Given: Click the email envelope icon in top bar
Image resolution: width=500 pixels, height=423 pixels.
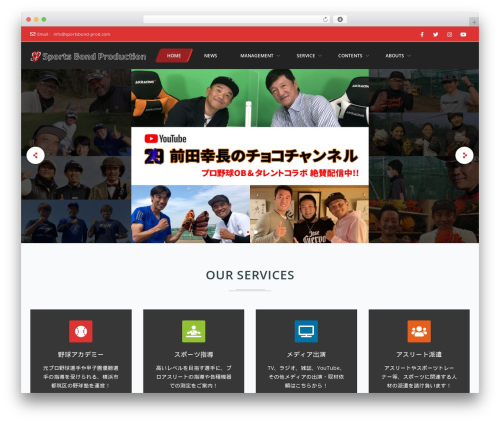Looking at the screenshot, I should (x=33, y=34).
